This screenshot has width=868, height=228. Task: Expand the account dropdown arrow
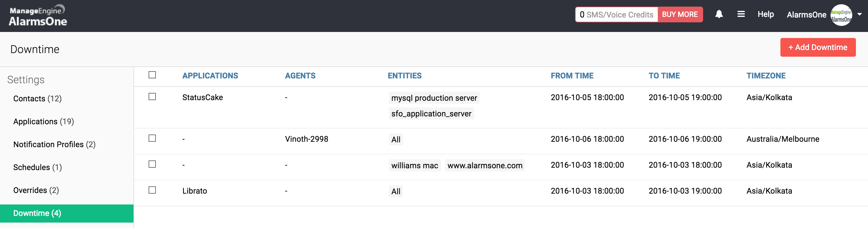click(860, 14)
